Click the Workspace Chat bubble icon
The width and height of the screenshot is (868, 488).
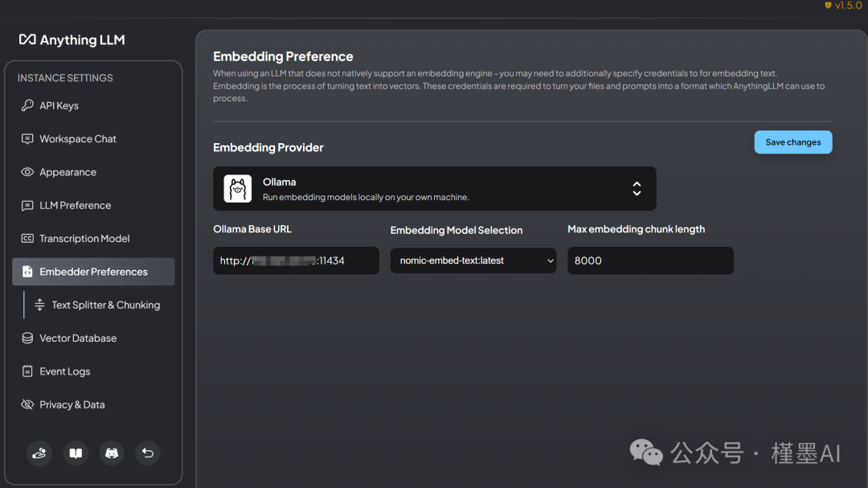tap(27, 138)
